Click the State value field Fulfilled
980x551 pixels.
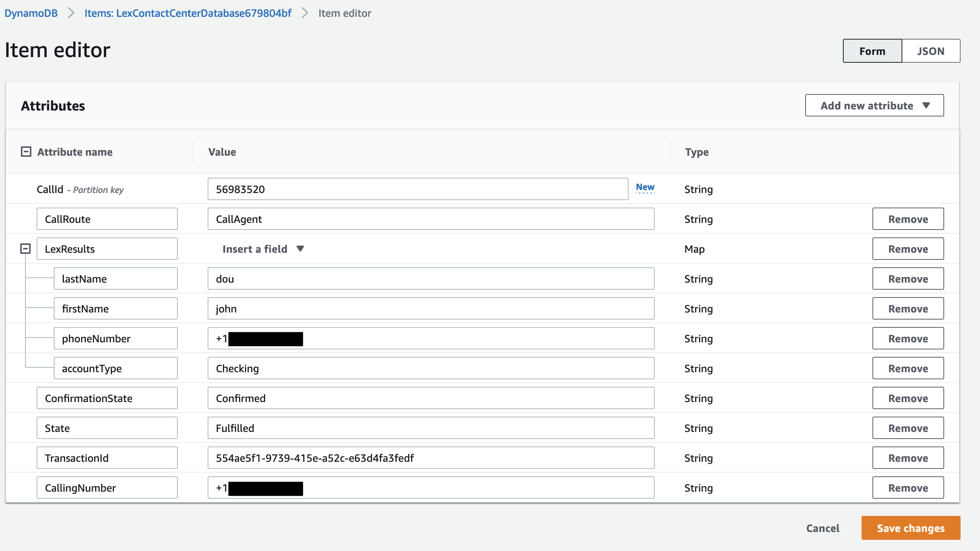(430, 428)
